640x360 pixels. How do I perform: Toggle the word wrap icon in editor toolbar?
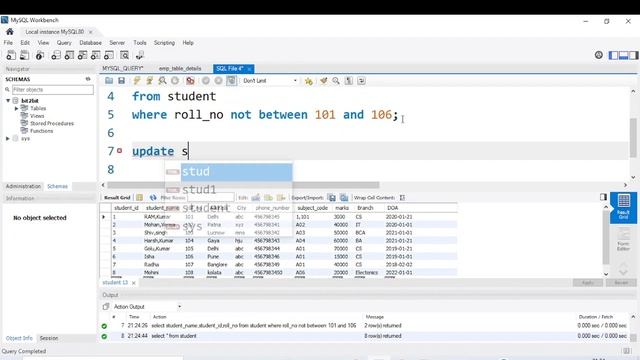pyautogui.click(x=362, y=81)
